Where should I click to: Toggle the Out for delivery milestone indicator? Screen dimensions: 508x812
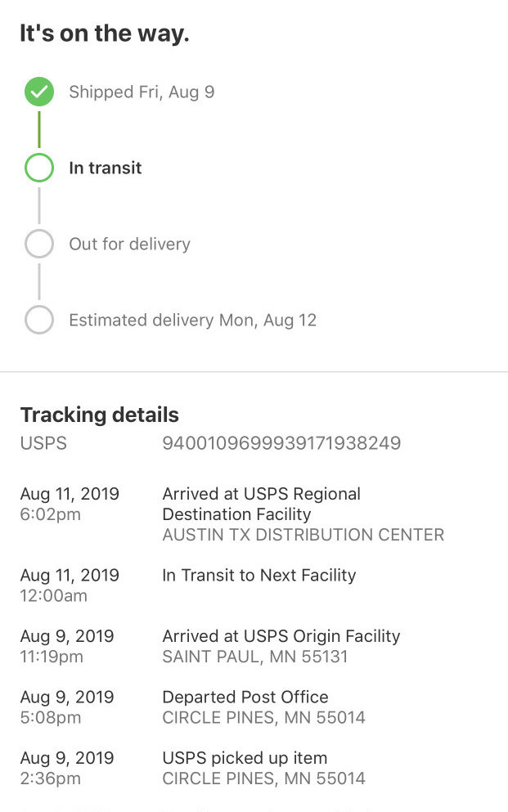point(38,244)
